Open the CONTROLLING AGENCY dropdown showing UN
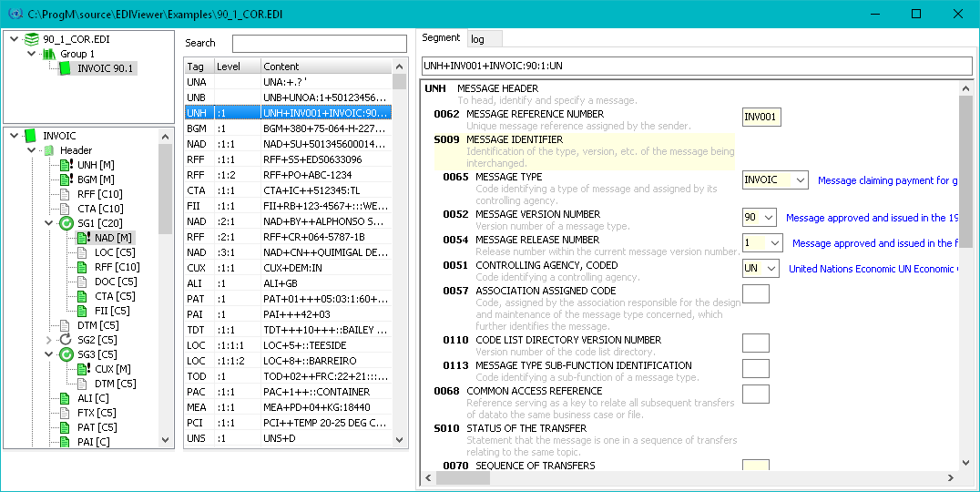 pos(771,269)
